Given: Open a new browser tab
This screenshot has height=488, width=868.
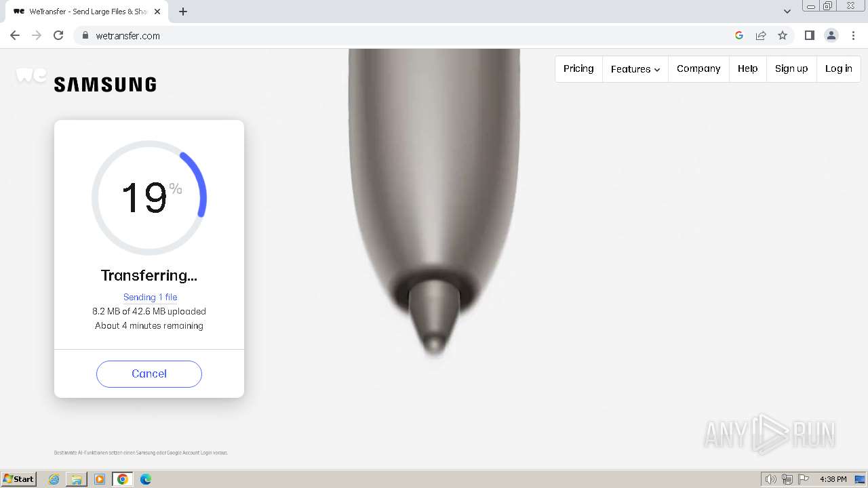Looking at the screenshot, I should pyautogui.click(x=183, y=12).
